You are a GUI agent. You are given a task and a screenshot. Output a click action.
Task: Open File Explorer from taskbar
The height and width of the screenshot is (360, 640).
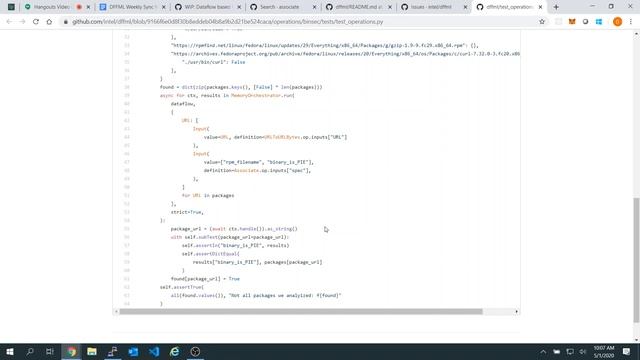click(92, 351)
